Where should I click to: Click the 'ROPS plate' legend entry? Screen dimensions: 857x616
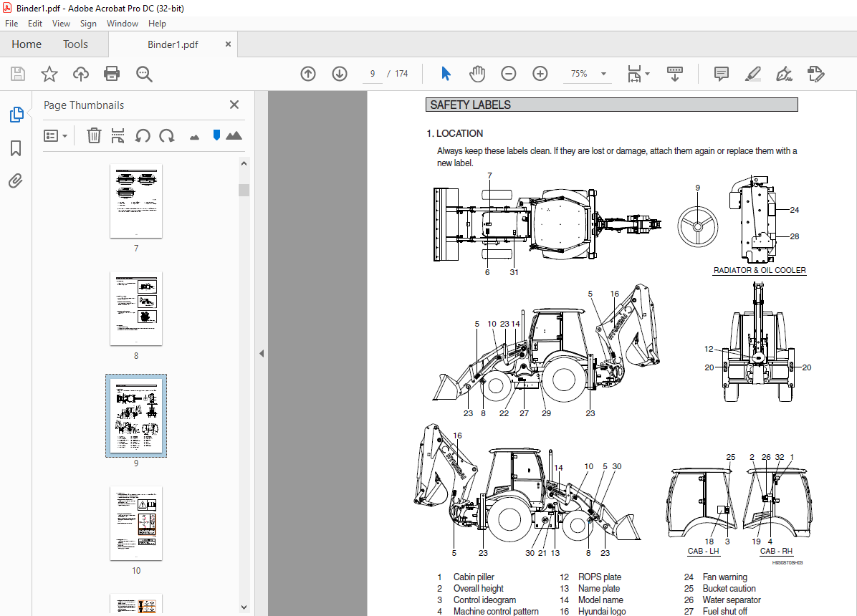point(600,577)
